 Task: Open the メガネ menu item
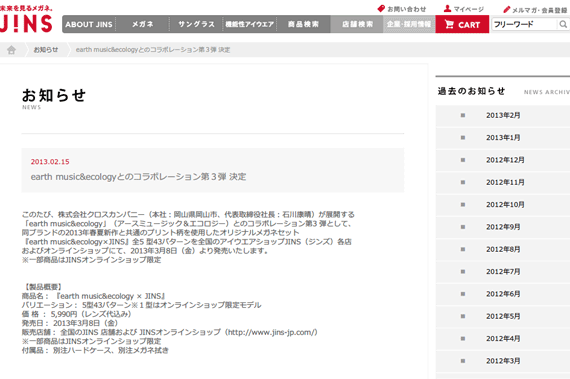click(142, 24)
